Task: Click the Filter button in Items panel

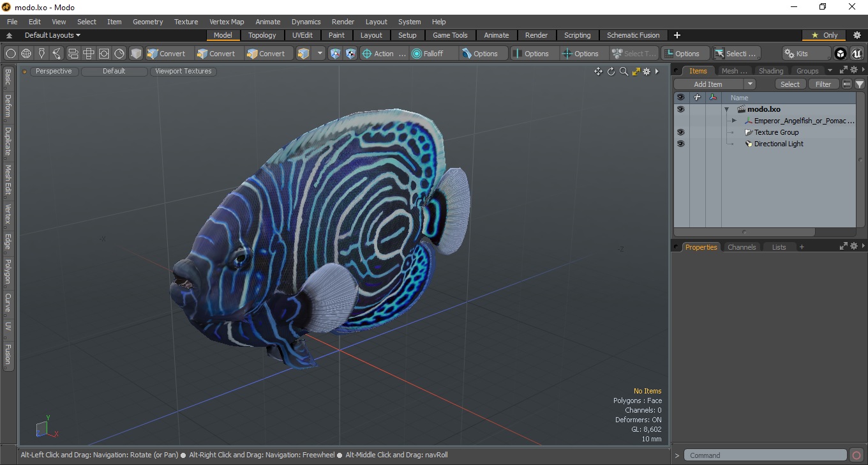Action: tap(824, 84)
